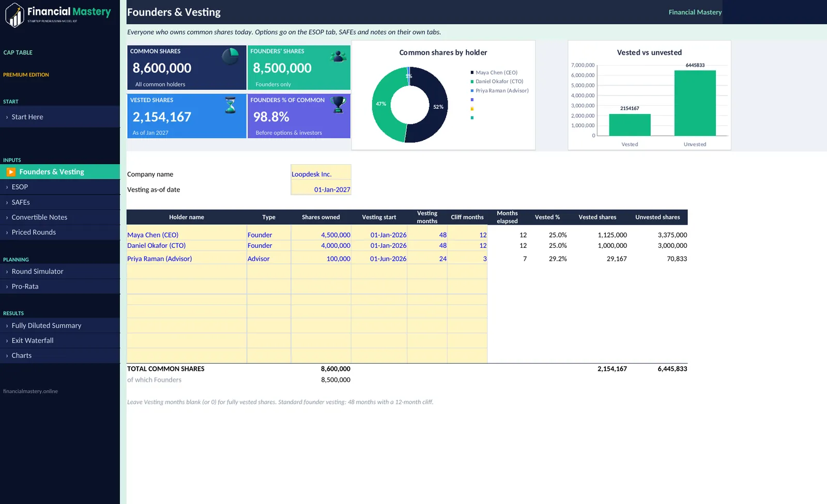
Task: Select Daniel Okafor's 4,000,000 shares owned cell
Action: click(321, 246)
